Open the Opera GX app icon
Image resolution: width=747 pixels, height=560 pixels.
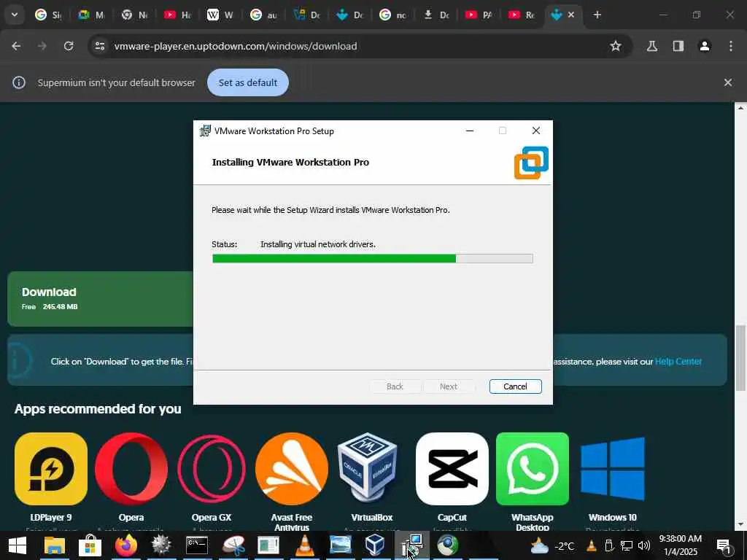coord(212,469)
